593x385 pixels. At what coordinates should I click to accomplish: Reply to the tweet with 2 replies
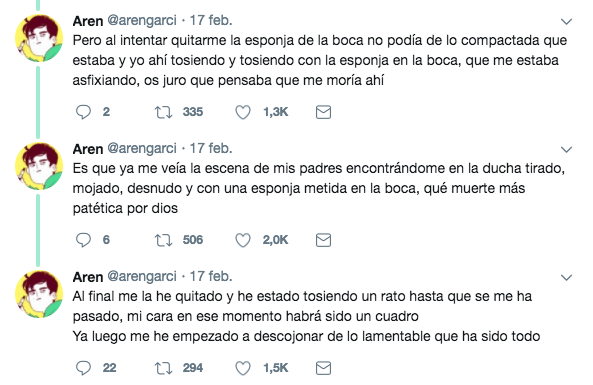tap(83, 112)
